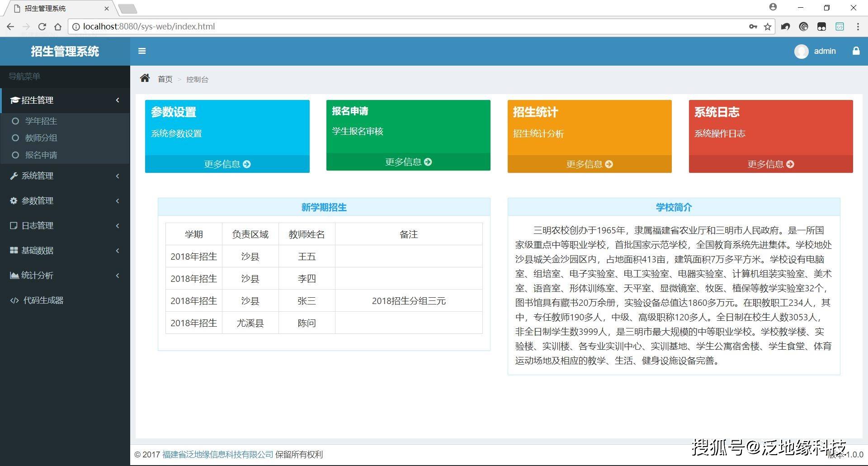Expand 日志管理 menu chevron
Image resolution: width=868 pixels, height=466 pixels.
tap(118, 225)
